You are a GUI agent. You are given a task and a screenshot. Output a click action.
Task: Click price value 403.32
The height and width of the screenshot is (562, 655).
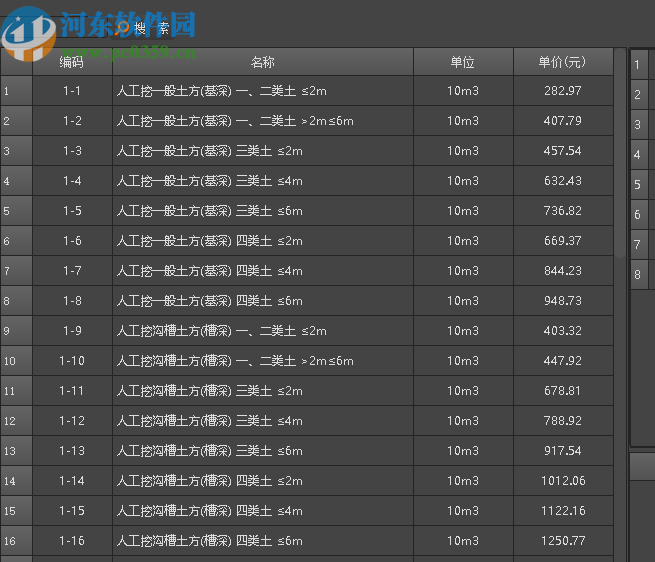(x=563, y=331)
